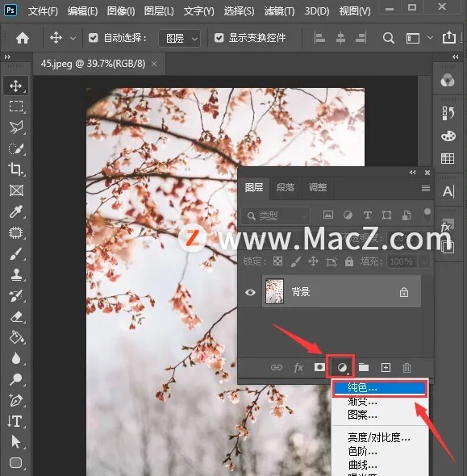Select the Blur tool

point(15,358)
